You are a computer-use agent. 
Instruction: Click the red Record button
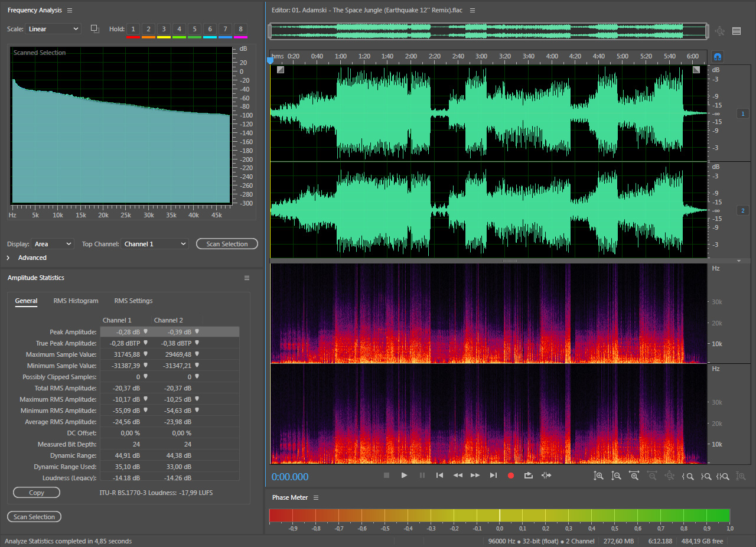tap(511, 476)
